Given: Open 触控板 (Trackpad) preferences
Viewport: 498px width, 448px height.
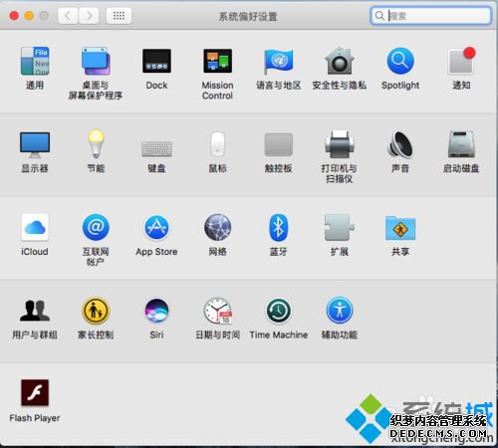Looking at the screenshot, I should pyautogui.click(x=278, y=144).
